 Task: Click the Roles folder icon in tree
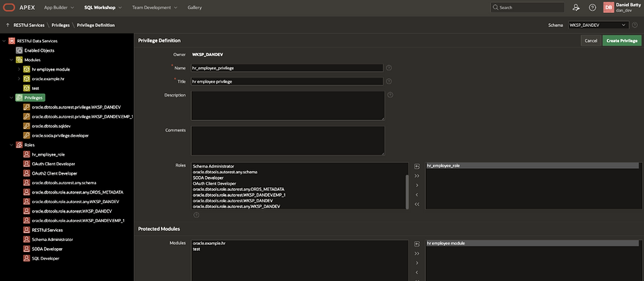[19, 145]
